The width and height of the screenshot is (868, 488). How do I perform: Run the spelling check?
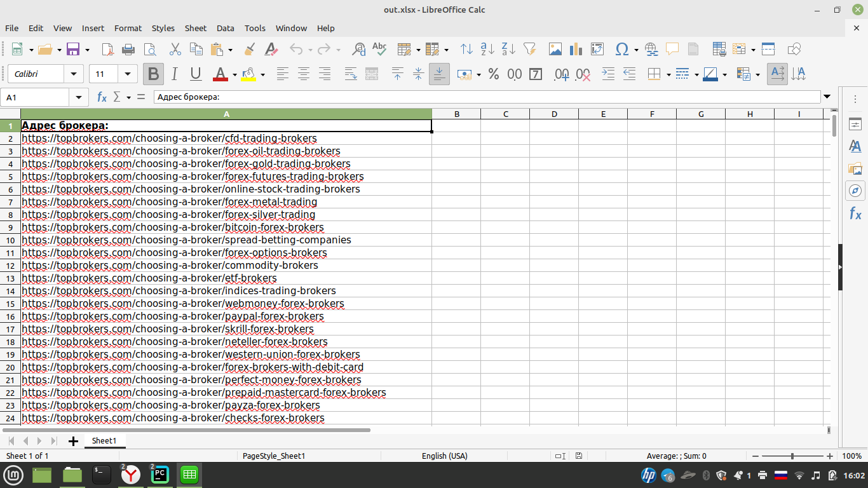tap(379, 49)
